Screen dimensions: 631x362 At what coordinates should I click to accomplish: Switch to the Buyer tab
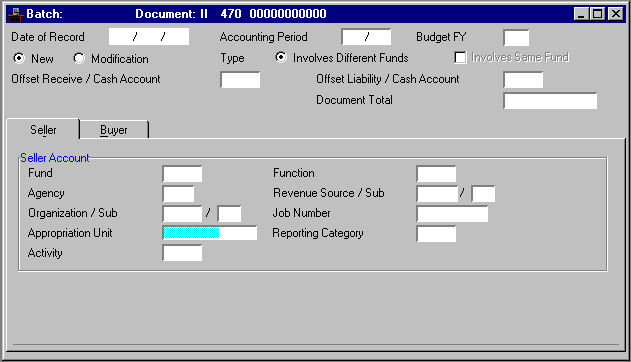click(x=114, y=130)
